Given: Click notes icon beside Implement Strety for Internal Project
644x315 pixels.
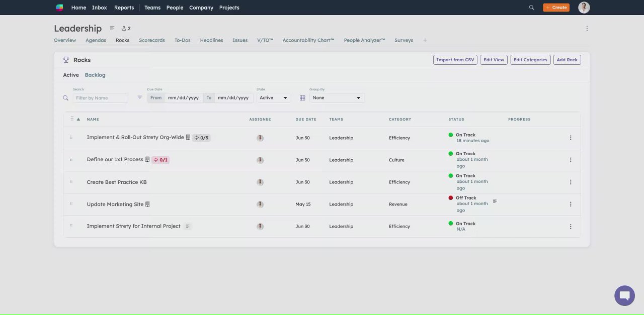Looking at the screenshot, I should click(x=188, y=227).
